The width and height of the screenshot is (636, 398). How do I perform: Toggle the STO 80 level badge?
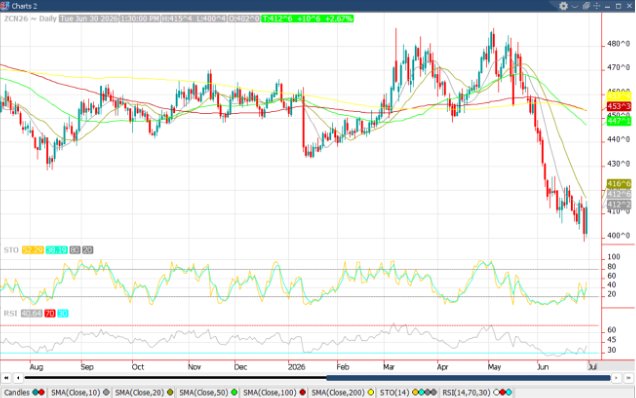coord(75,250)
